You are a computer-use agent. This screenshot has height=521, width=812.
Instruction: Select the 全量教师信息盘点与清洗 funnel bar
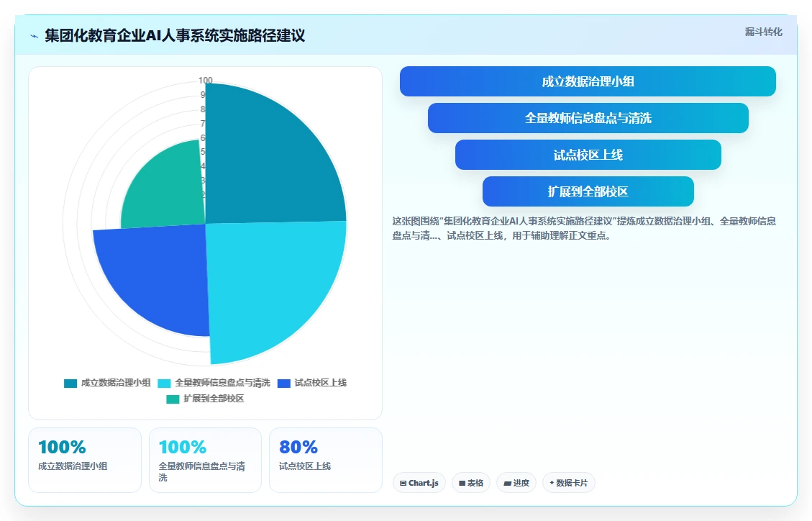(x=588, y=118)
